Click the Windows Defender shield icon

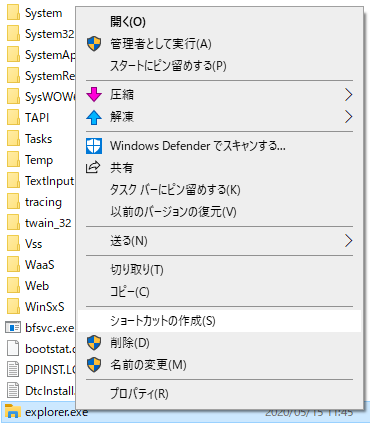(x=94, y=146)
